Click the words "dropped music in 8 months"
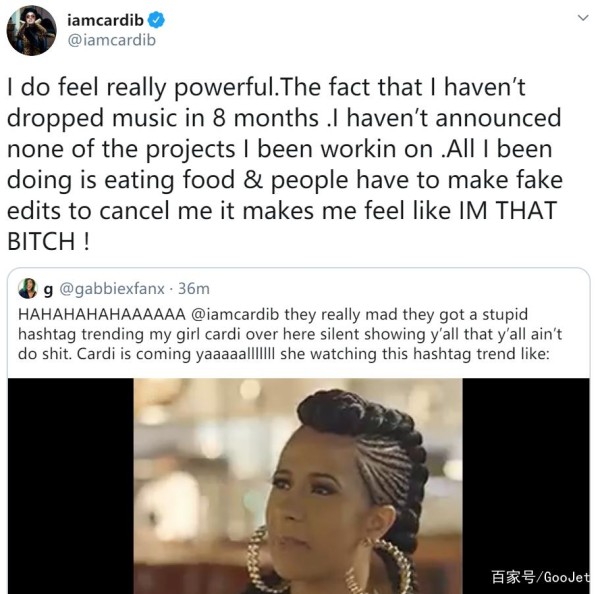This screenshot has width=600, height=594. [x=163, y=118]
